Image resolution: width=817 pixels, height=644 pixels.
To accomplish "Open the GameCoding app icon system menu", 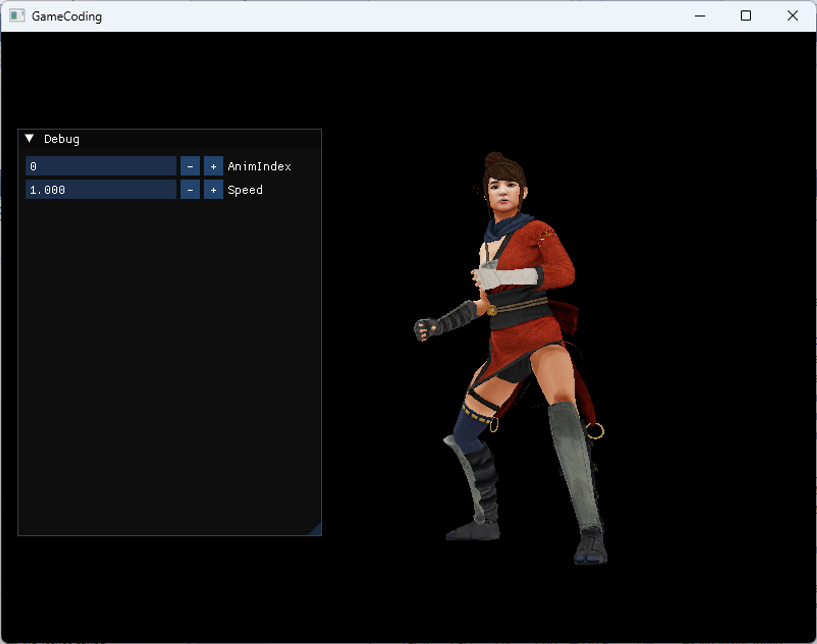I will [17, 16].
